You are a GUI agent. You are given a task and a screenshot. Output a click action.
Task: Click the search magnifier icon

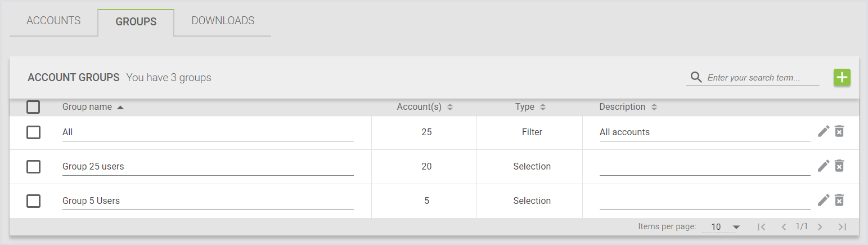pos(696,78)
